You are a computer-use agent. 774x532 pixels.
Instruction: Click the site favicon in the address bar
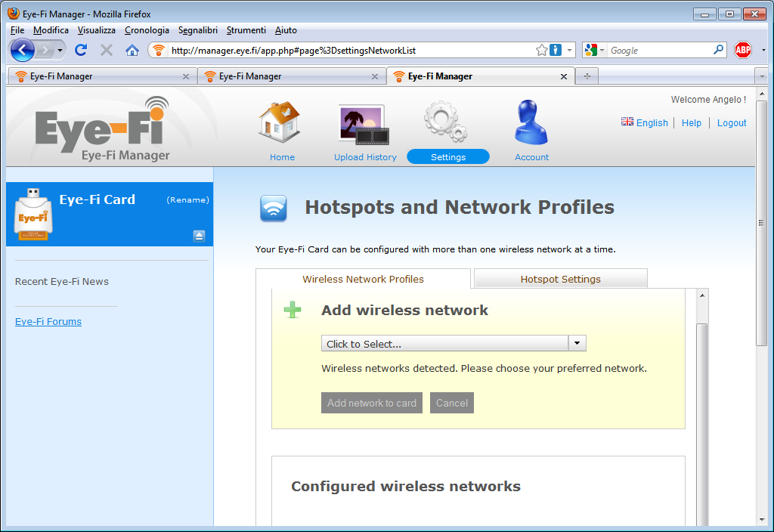(158, 50)
